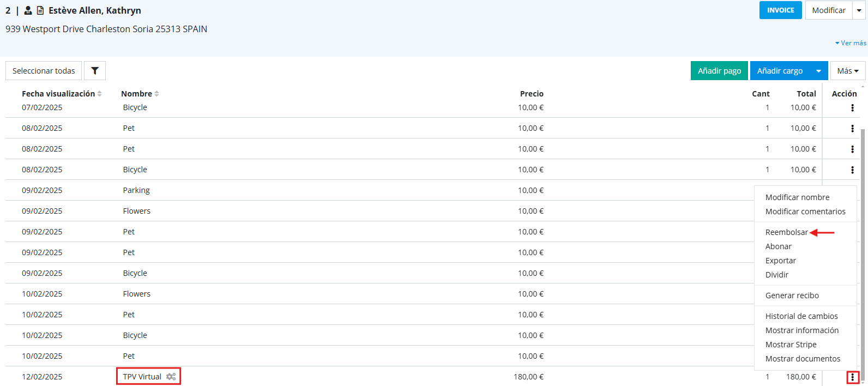868x386 pixels.
Task: Sort by Fecha visualización column arrows
Action: pos(100,94)
